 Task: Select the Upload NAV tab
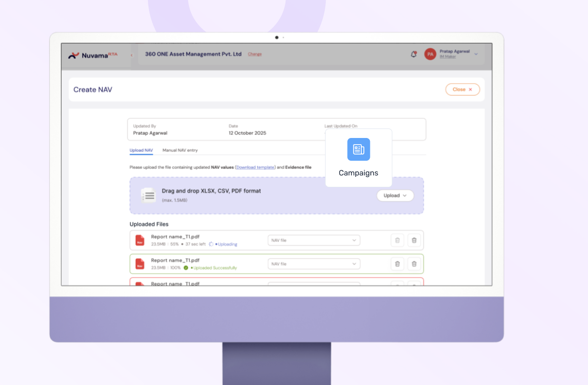pyautogui.click(x=141, y=150)
